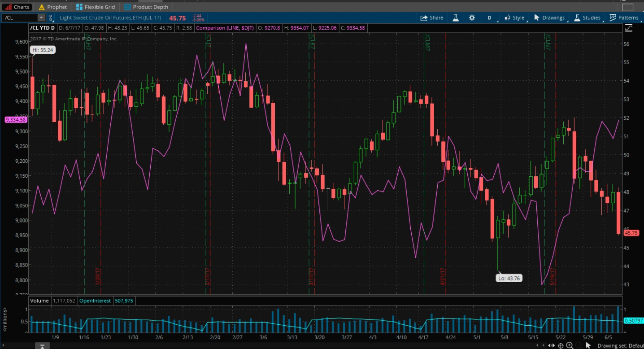Click the Patterns zigzag icon
Screen dimensions: 644x349
(x=613, y=18)
